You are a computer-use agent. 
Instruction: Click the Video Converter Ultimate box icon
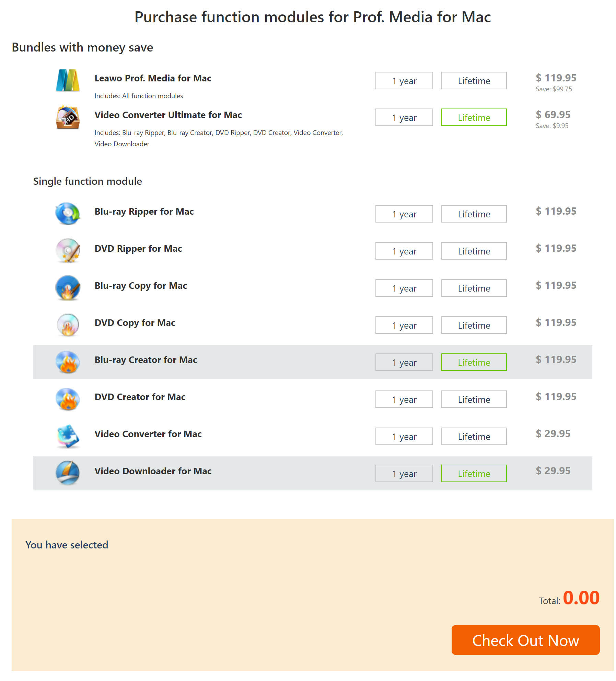coord(68,117)
